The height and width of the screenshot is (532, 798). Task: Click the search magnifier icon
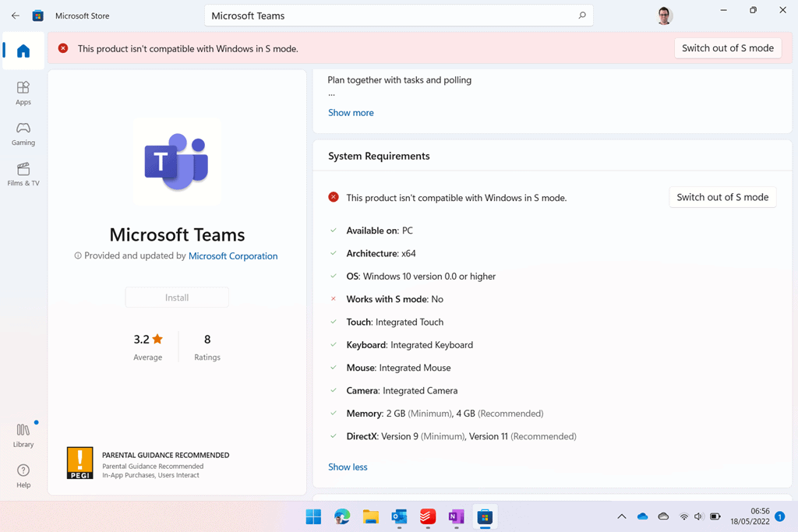pyautogui.click(x=581, y=16)
